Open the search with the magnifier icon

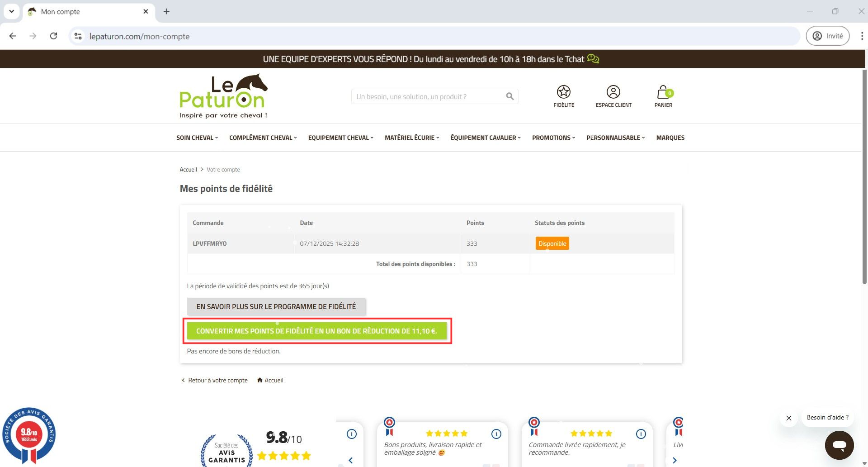click(x=509, y=96)
